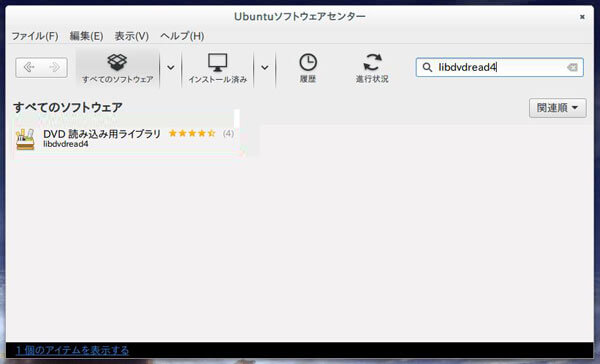The width and height of the screenshot is (600, 364).
Task: Open the ヘルプ(H) menu
Action: point(182,36)
